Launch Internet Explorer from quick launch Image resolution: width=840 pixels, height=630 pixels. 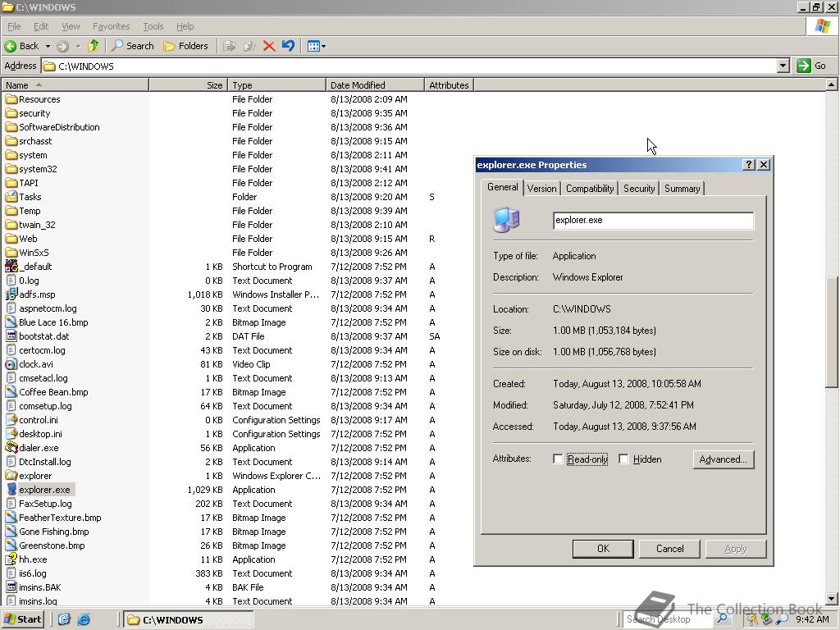click(84, 619)
